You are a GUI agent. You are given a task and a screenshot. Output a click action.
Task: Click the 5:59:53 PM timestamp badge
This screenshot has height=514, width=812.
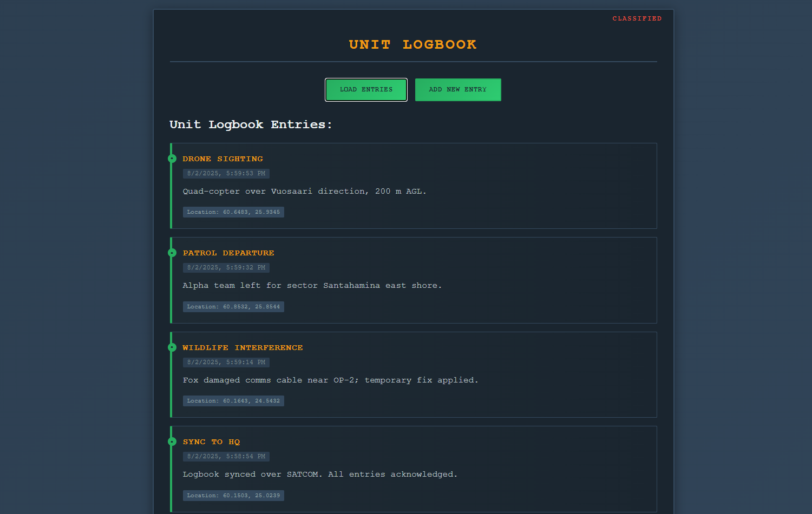point(226,174)
